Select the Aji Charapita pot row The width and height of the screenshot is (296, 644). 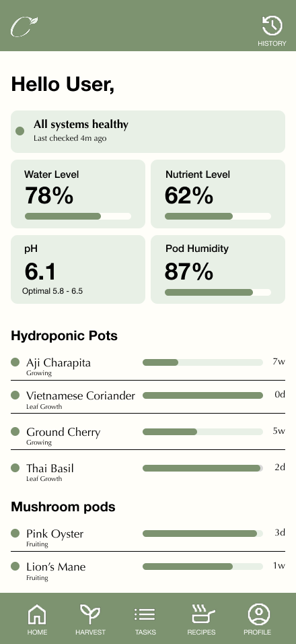point(148,366)
